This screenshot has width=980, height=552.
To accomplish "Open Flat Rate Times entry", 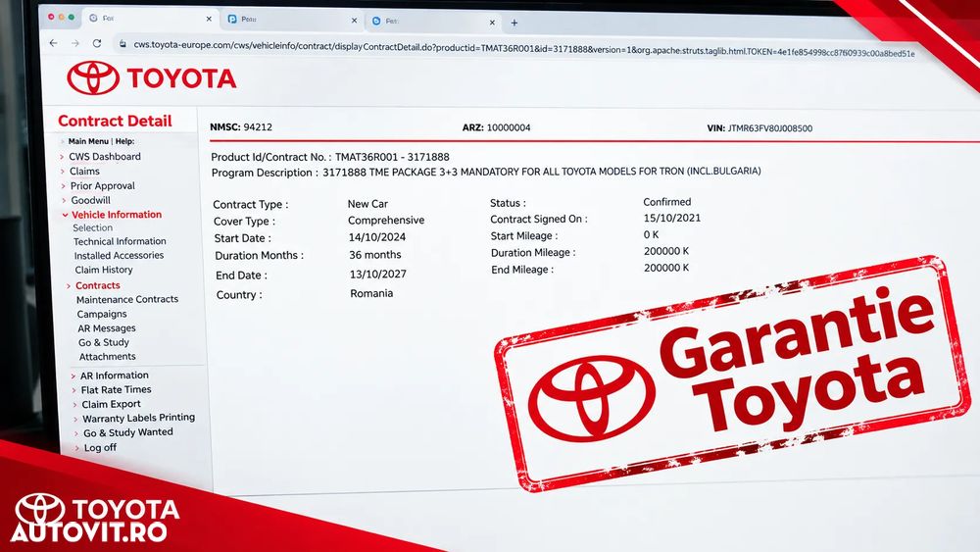I will pyautogui.click(x=116, y=389).
